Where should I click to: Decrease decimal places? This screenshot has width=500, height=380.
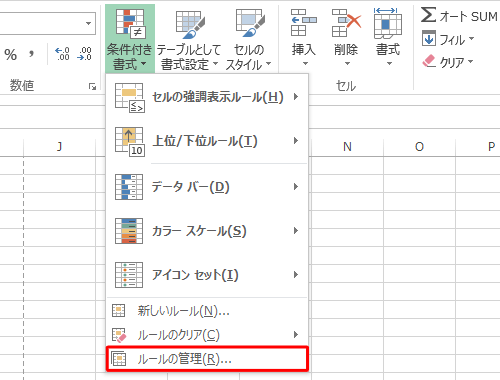pyautogui.click(x=84, y=54)
